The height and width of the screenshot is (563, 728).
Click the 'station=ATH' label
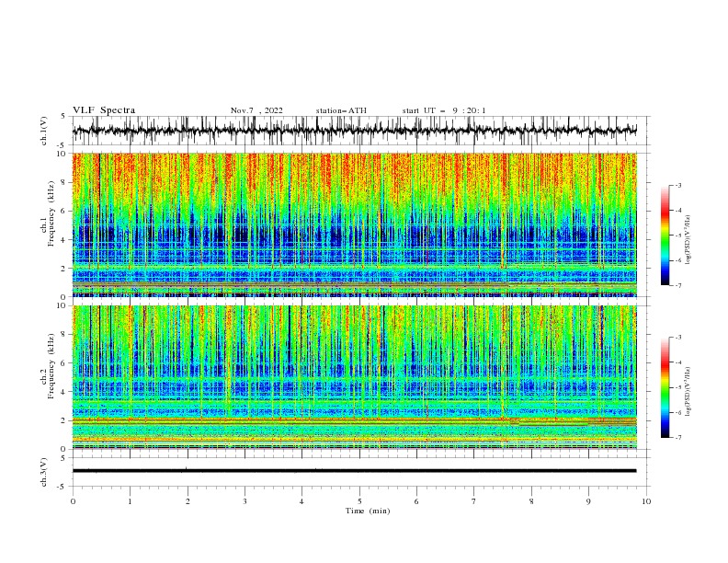[x=341, y=110]
